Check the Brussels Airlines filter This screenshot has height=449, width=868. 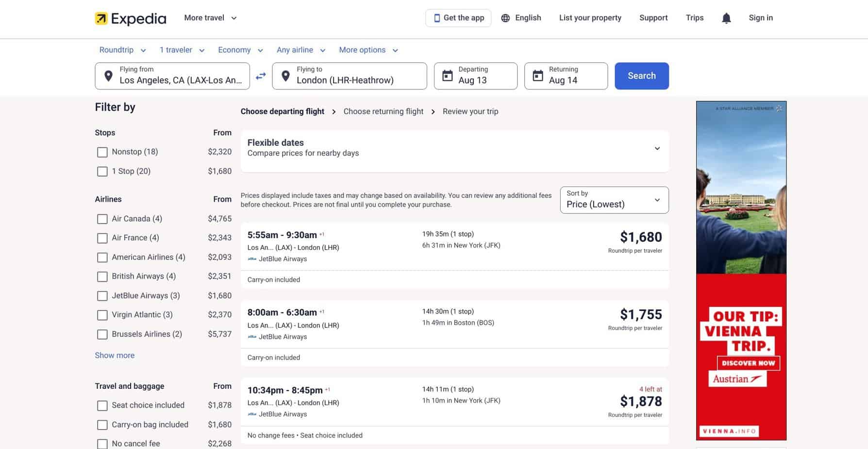coord(102,334)
